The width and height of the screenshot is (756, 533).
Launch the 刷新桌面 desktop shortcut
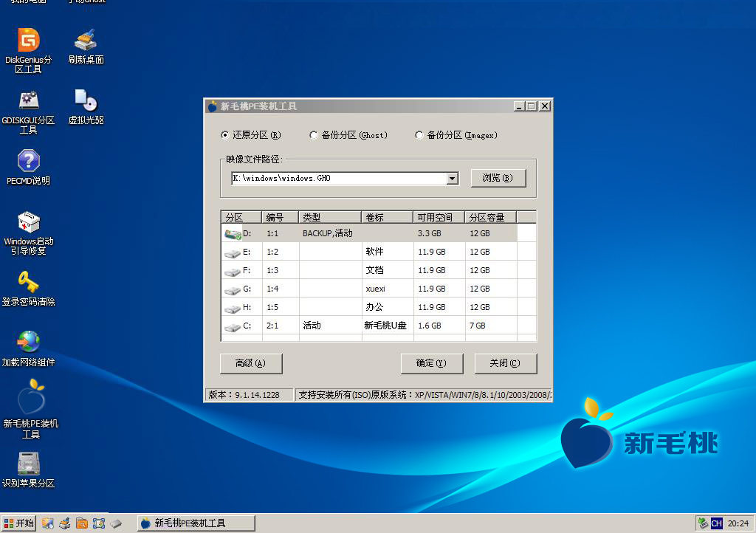86,47
